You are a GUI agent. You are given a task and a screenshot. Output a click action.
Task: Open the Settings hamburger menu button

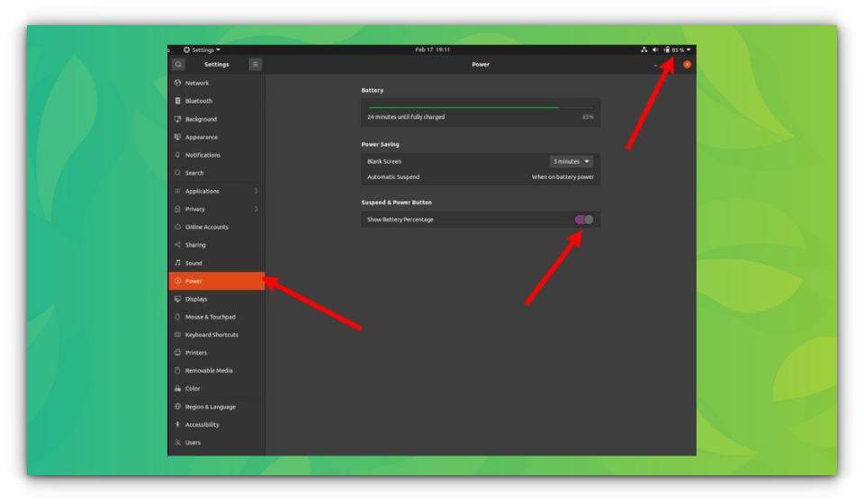point(255,65)
